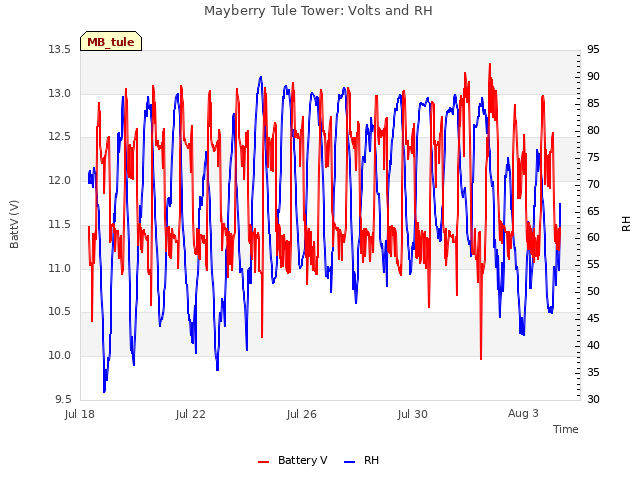The width and height of the screenshot is (640, 480).
Task: Click the 10.0 left axis tick label
Action: (x=60, y=356)
